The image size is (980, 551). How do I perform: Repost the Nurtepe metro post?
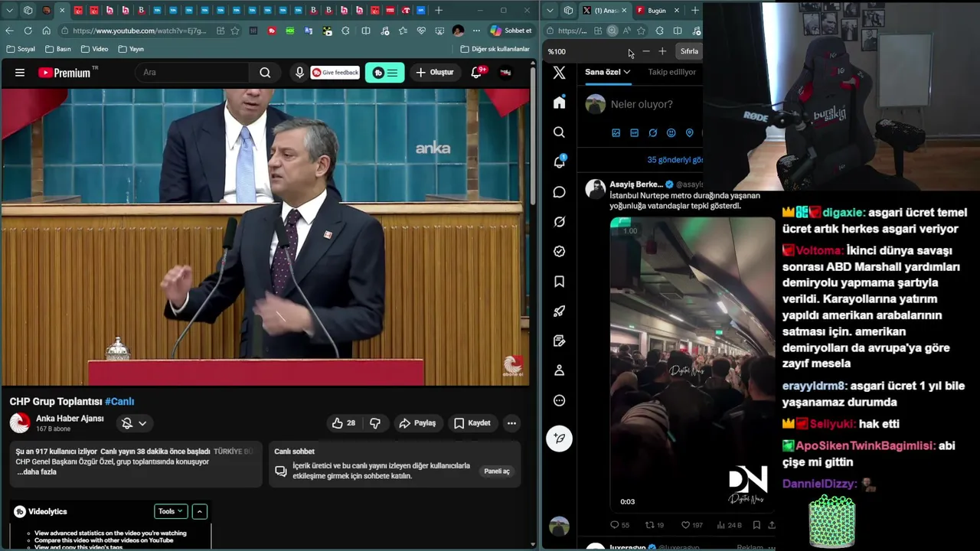pyautogui.click(x=655, y=525)
